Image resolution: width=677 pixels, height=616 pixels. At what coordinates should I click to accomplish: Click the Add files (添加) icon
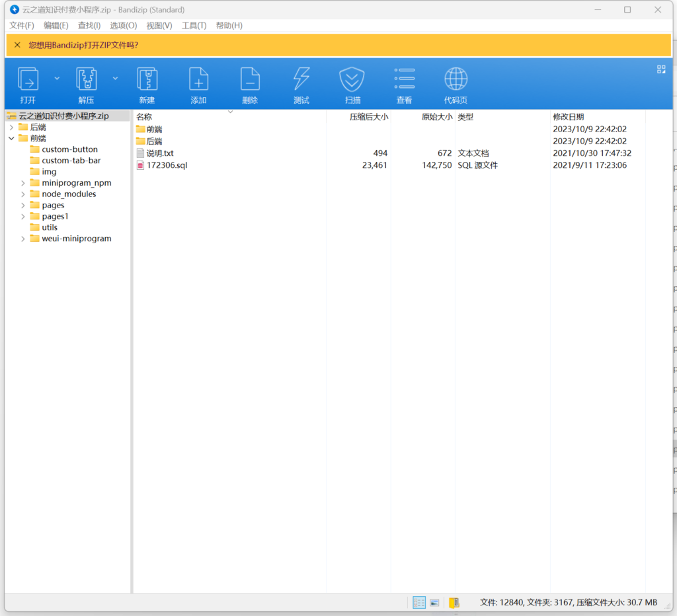[198, 80]
